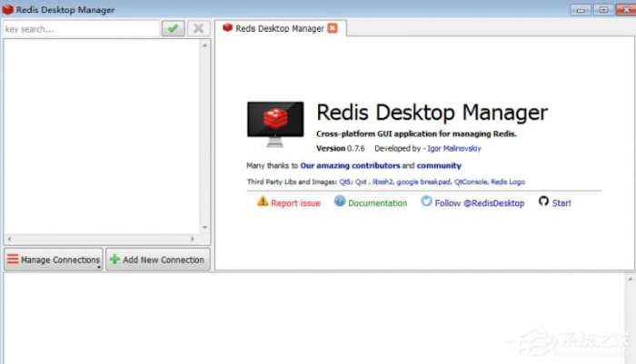Click the Star link

coord(561,203)
